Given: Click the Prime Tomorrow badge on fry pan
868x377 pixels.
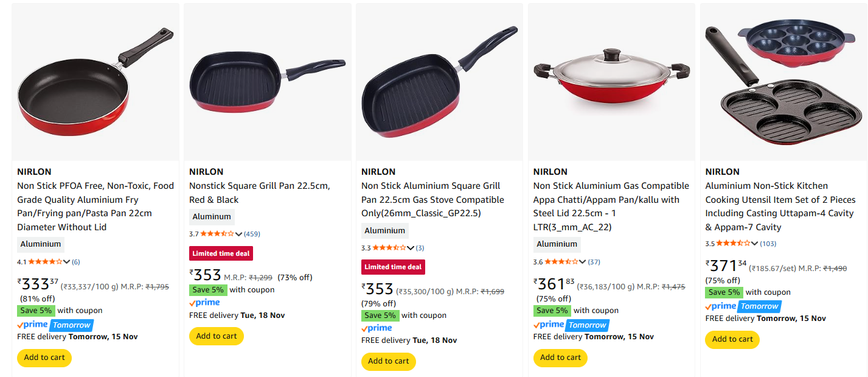Looking at the screenshot, I should click(x=55, y=325).
